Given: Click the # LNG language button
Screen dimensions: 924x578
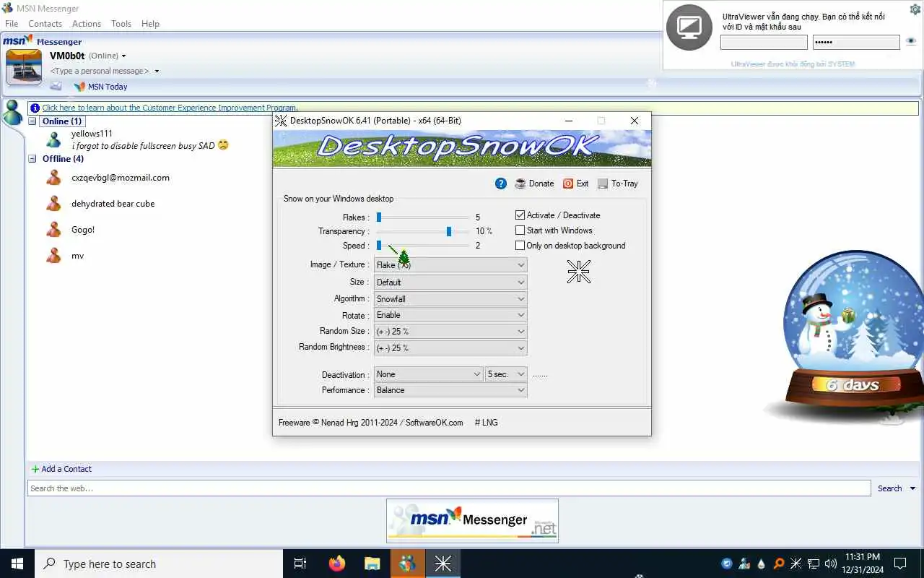Looking at the screenshot, I should pos(486,423).
